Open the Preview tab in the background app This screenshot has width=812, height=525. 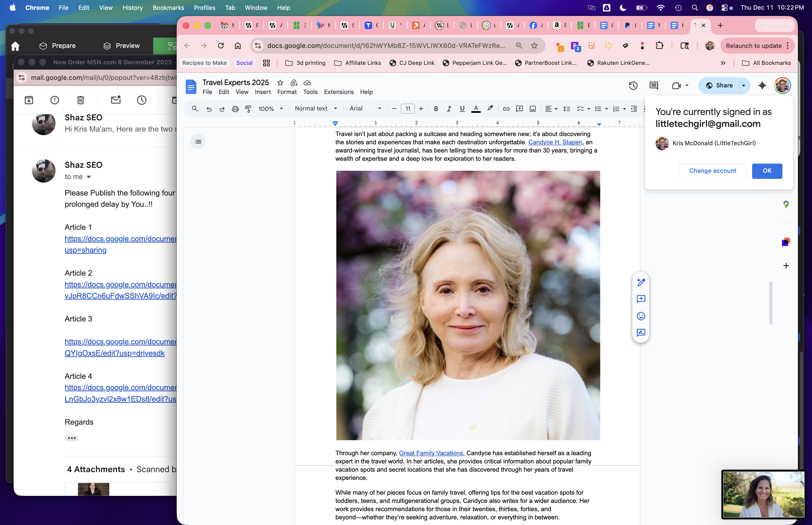(x=122, y=46)
